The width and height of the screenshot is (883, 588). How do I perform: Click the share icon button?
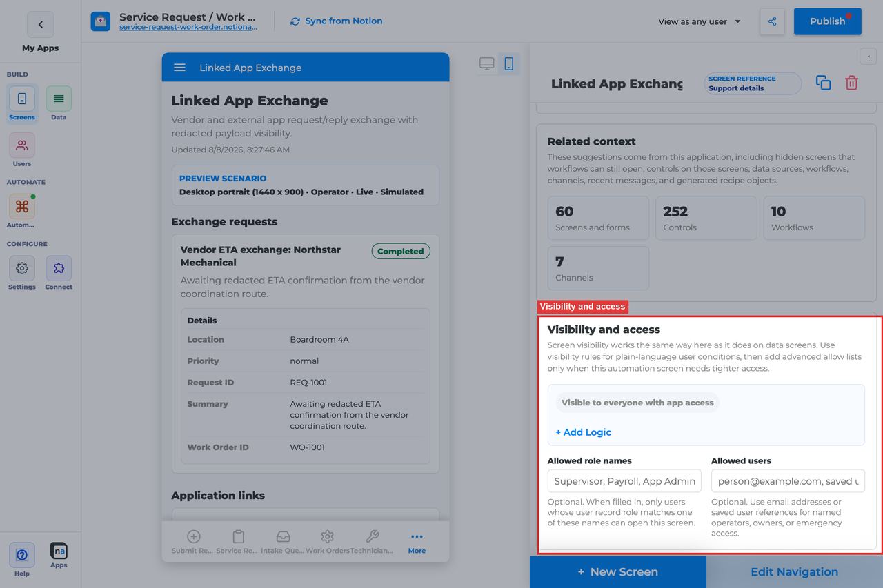pyautogui.click(x=772, y=21)
